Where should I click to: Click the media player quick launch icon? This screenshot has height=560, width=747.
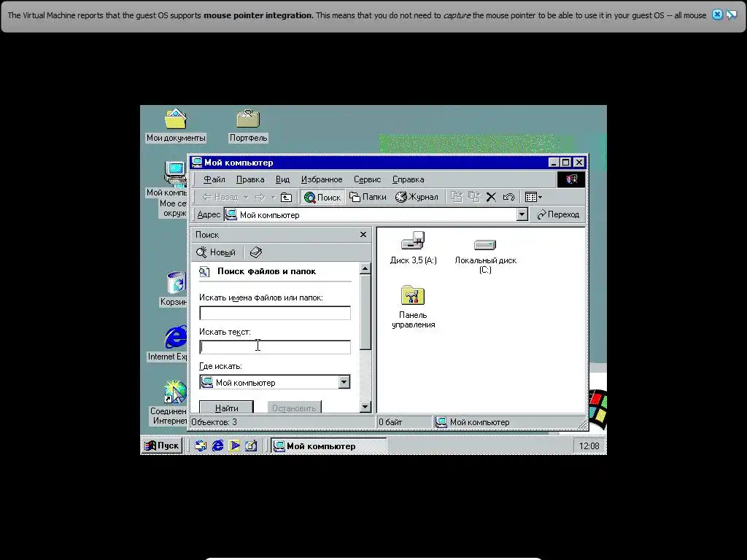(234, 446)
